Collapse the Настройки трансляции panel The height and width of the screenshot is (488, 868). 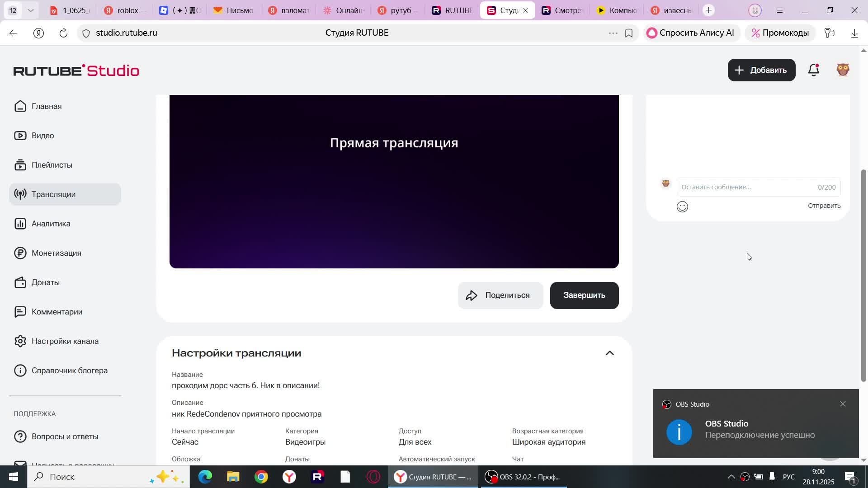[x=610, y=353]
